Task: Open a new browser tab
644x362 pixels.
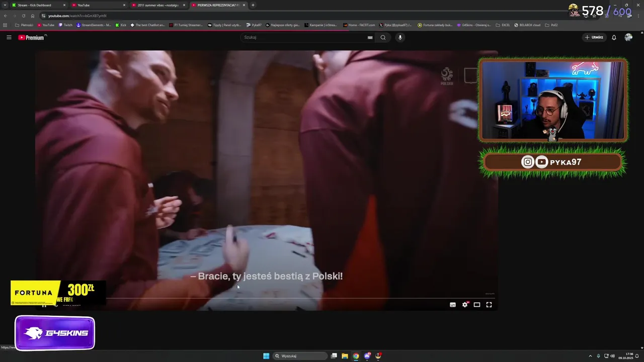Action: [253, 5]
